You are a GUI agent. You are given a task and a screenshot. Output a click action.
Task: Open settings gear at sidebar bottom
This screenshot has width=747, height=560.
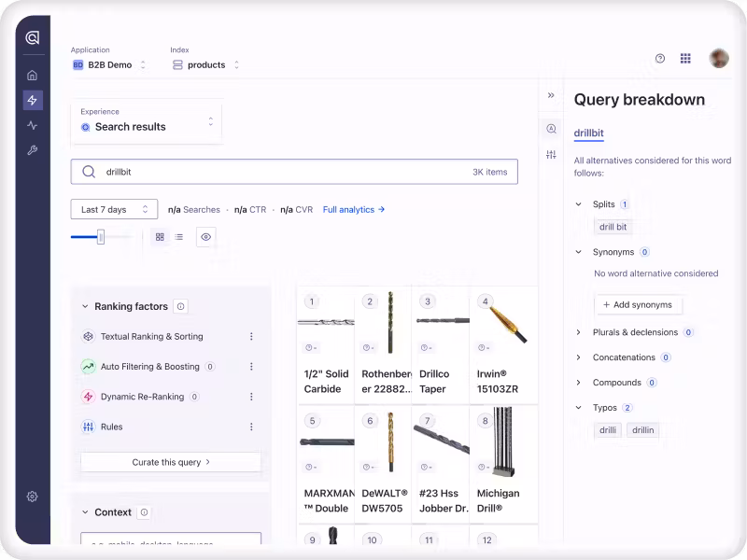pyautogui.click(x=33, y=497)
